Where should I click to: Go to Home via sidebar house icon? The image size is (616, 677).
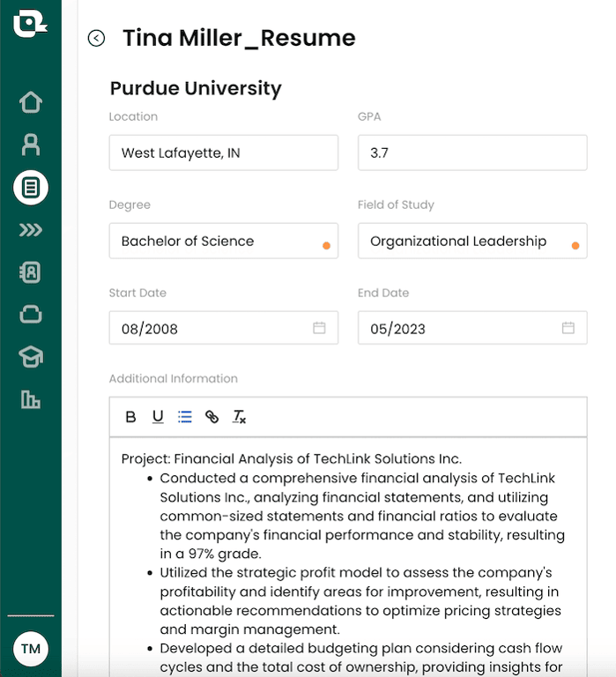[31, 102]
